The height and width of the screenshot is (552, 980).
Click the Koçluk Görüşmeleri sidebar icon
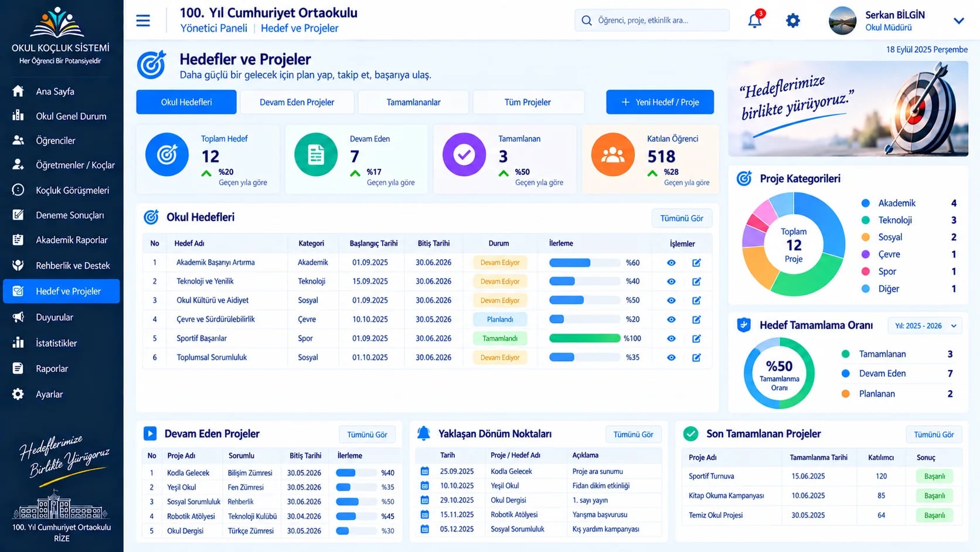coord(18,190)
